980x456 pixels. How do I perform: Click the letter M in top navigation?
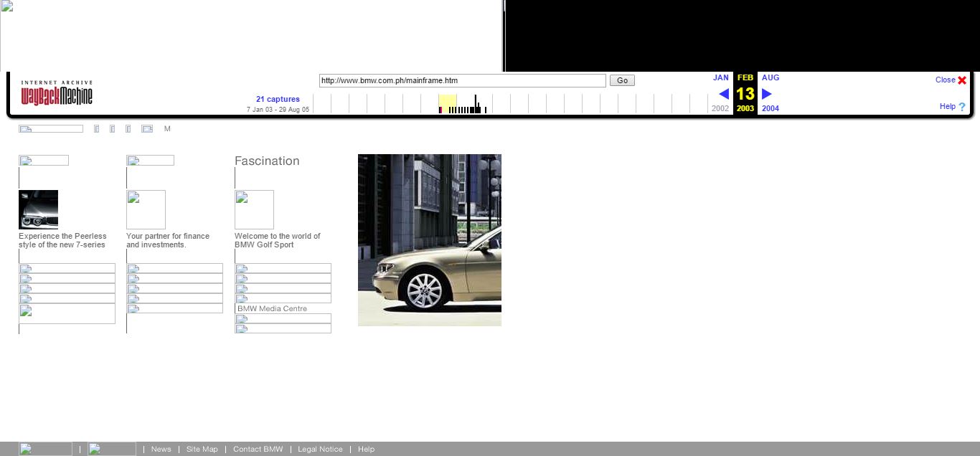pyautogui.click(x=167, y=129)
